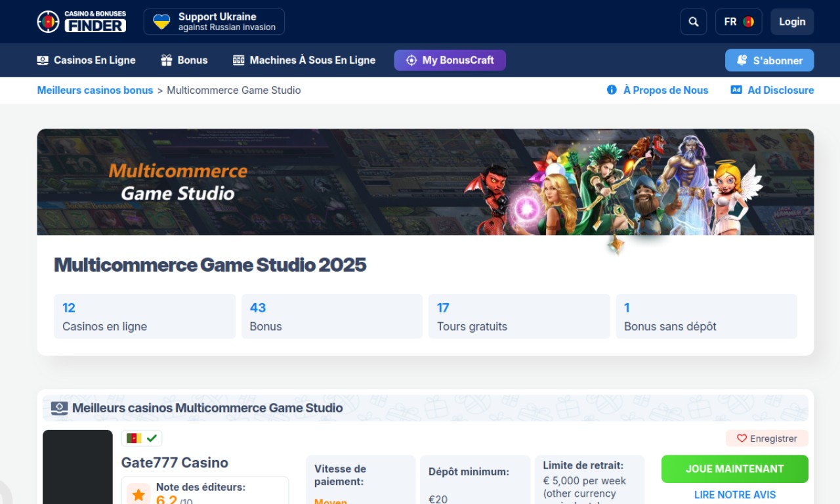Select the € 5,000 per week text
Image resolution: width=840 pixels, height=504 pixels.
[x=585, y=481]
